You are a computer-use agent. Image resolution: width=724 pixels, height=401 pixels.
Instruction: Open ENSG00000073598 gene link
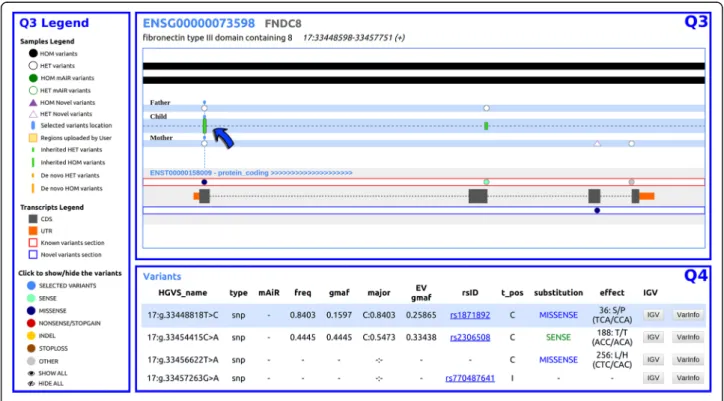click(199, 23)
